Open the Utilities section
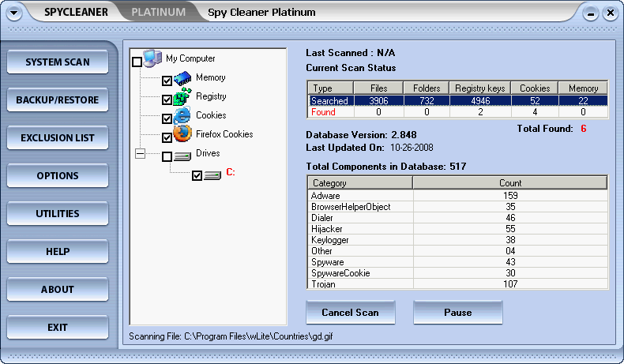The image size is (624, 364). pos(58,214)
